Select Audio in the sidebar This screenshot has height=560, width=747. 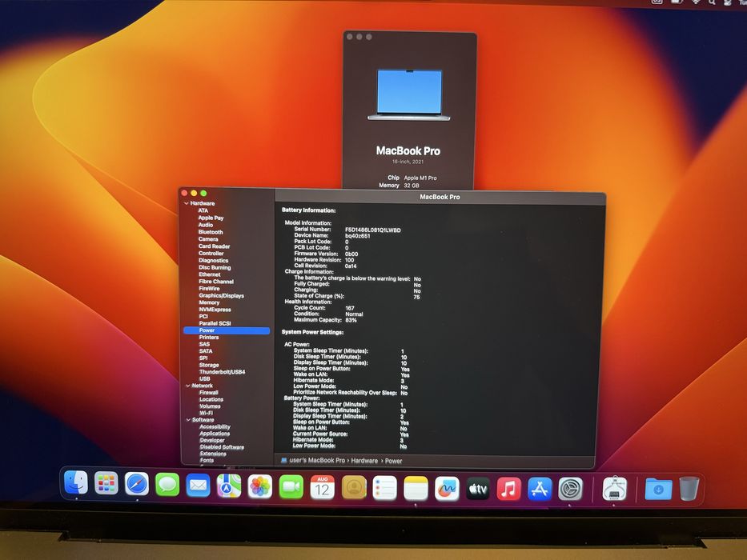click(x=206, y=225)
